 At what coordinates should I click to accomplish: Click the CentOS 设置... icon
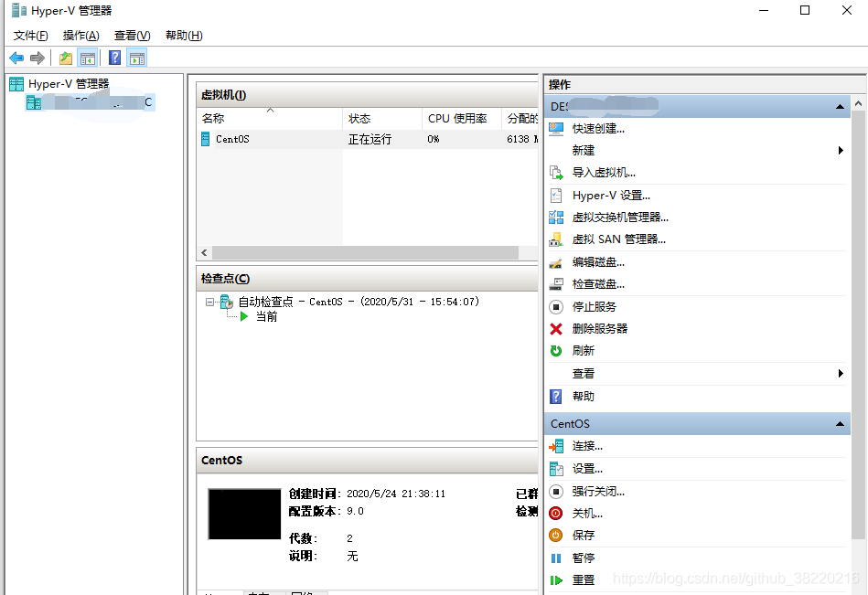pos(556,469)
